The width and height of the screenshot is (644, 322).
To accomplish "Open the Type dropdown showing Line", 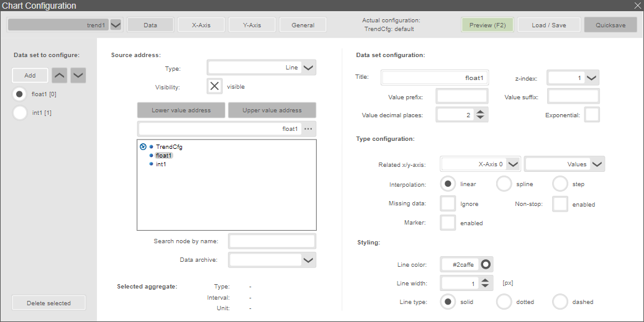I will pos(309,68).
